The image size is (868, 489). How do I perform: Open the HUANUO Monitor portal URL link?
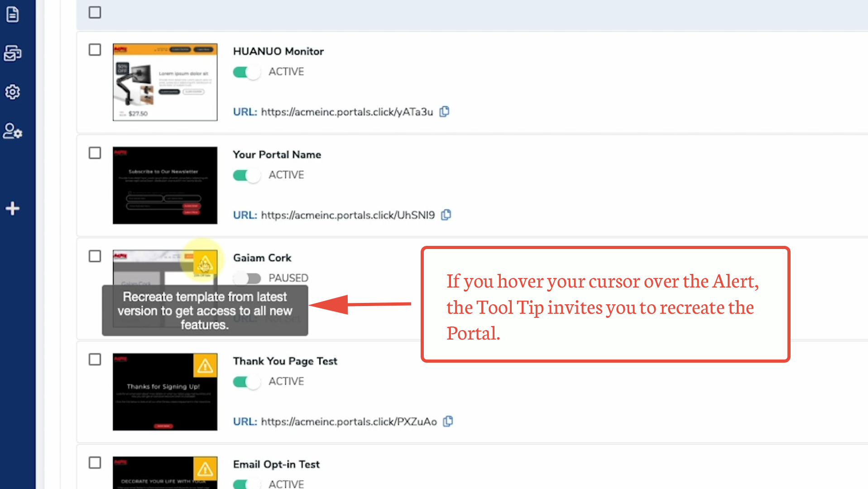pyautogui.click(x=347, y=112)
